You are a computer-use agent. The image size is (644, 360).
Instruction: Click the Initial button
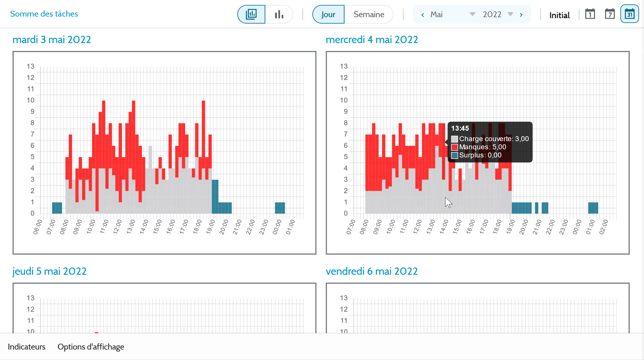click(x=559, y=15)
